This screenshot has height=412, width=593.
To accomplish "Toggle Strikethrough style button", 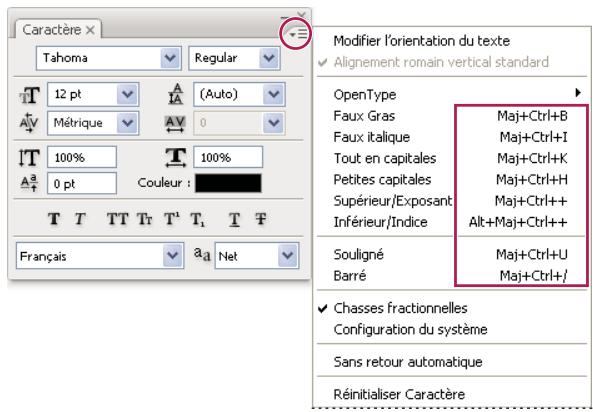I will pyautogui.click(x=261, y=219).
